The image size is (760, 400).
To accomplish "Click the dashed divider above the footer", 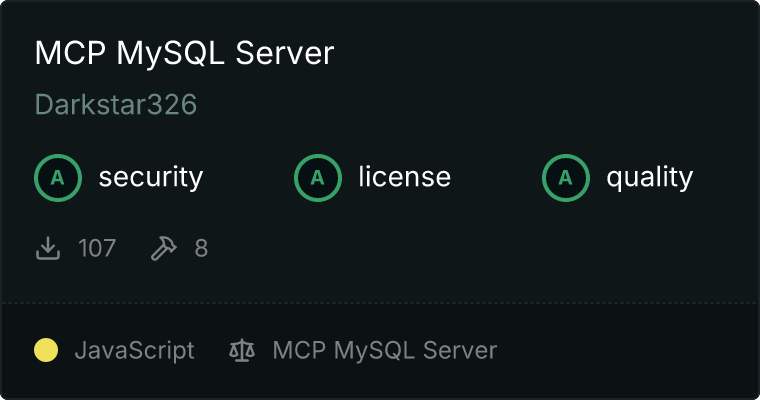I will click(x=380, y=302).
